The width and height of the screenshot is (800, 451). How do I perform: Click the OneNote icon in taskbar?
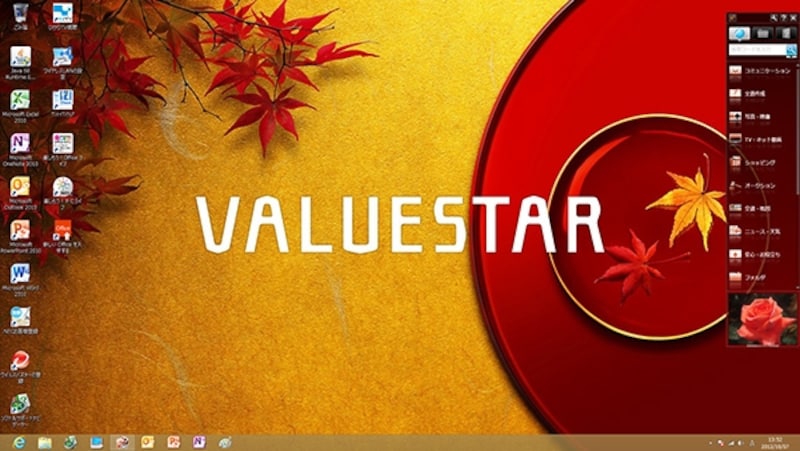[x=199, y=442]
